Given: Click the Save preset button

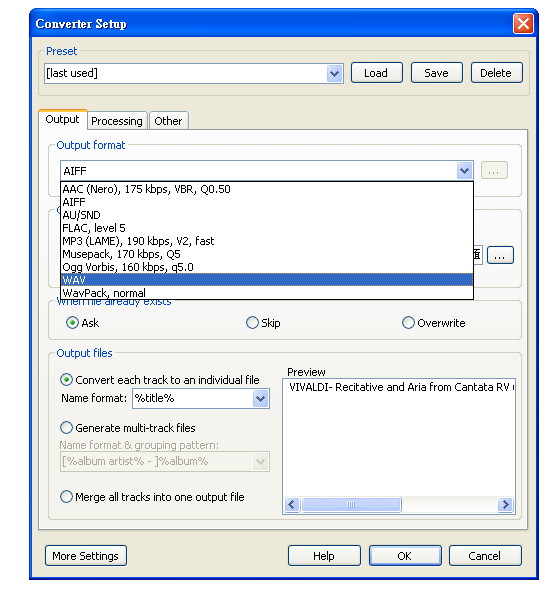Looking at the screenshot, I should pyautogui.click(x=437, y=73).
